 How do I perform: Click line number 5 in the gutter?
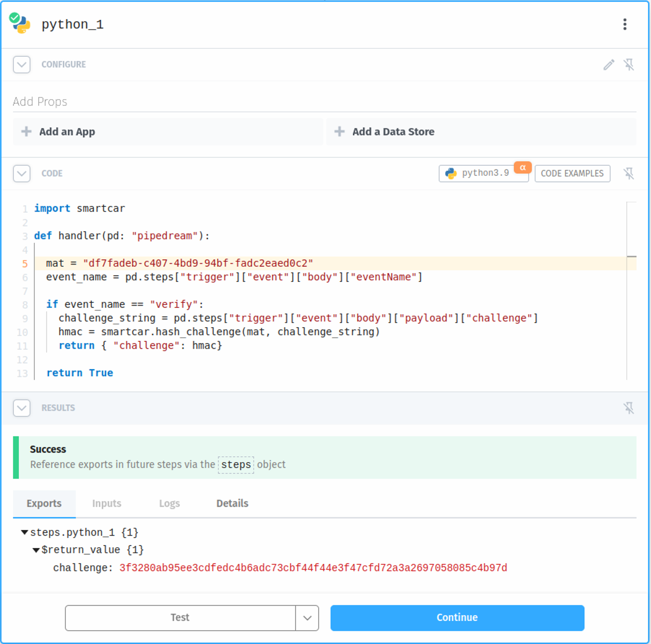[x=25, y=263]
